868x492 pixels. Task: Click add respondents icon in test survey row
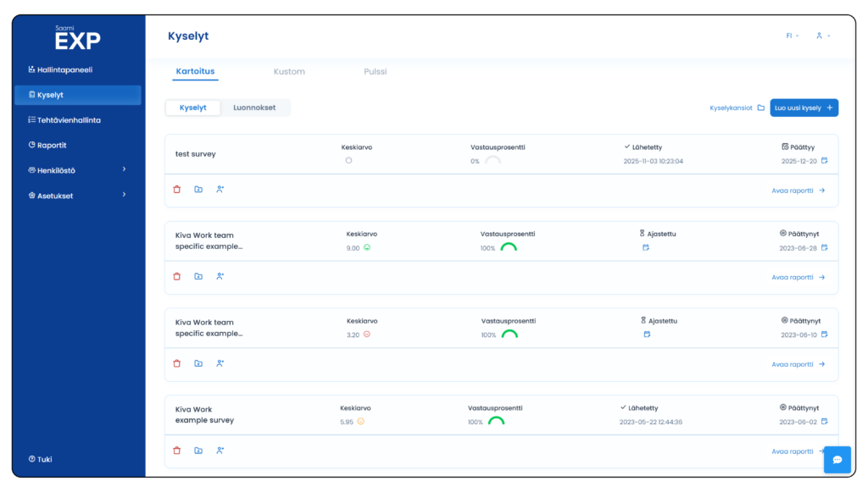click(x=220, y=190)
